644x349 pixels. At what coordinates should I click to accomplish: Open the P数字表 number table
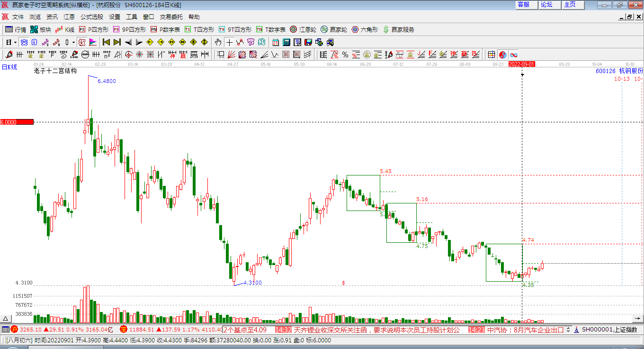(x=165, y=29)
